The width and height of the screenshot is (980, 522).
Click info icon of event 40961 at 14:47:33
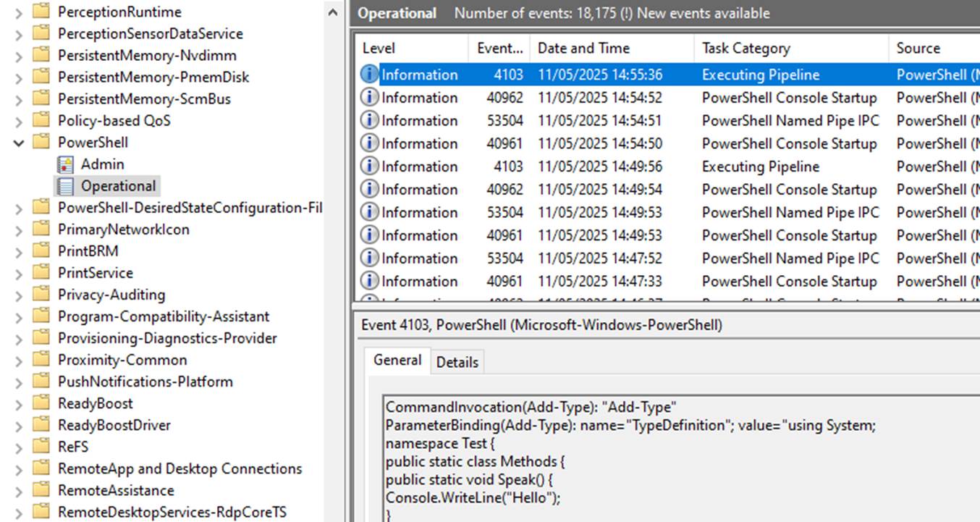click(x=370, y=281)
